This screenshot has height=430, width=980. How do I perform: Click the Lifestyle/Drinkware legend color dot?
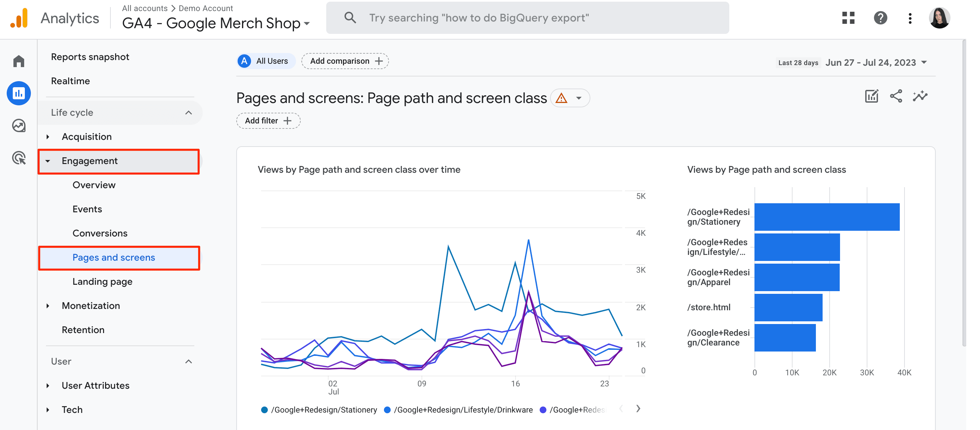coord(387,410)
